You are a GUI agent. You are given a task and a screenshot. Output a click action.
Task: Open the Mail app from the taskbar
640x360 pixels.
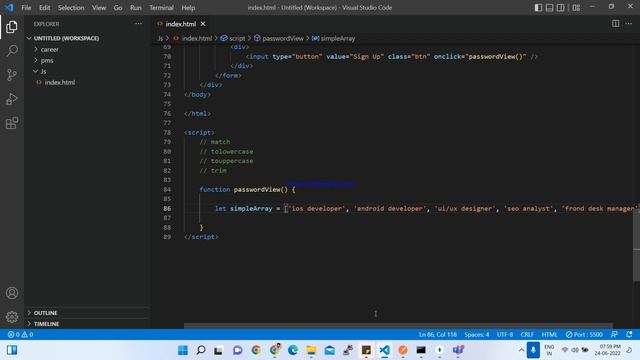(x=329, y=350)
